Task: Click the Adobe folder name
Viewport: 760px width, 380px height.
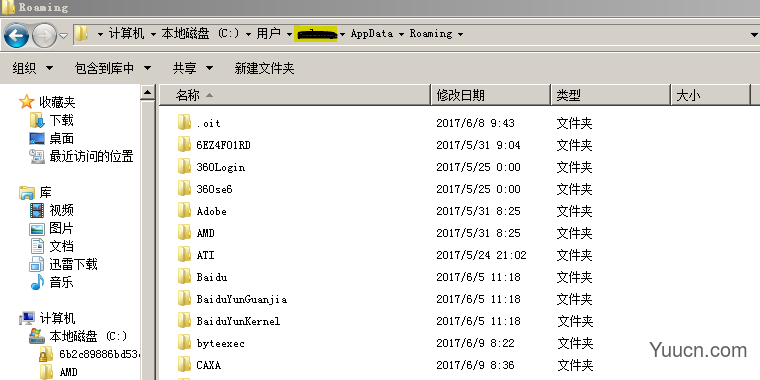Action: click(211, 211)
